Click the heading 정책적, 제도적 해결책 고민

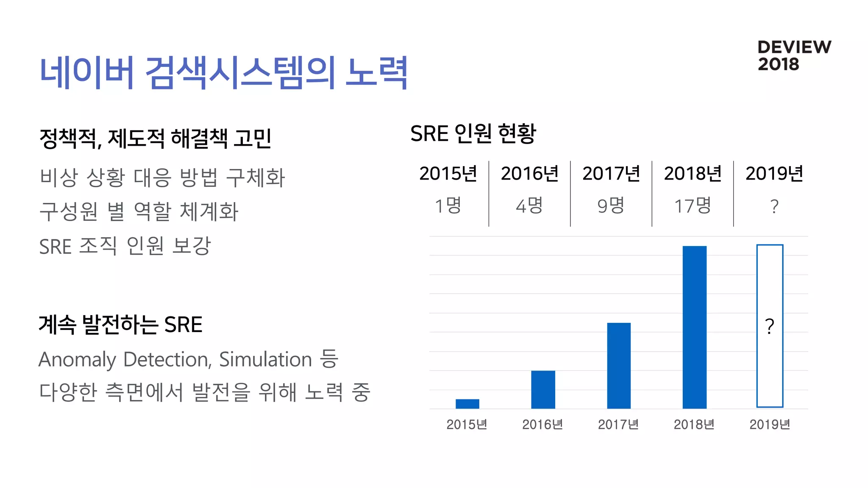coord(155,138)
